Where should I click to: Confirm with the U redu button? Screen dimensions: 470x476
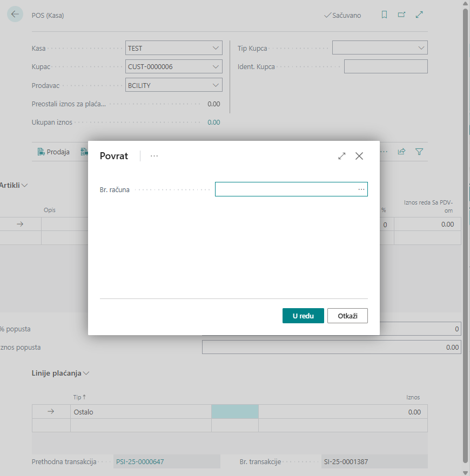pos(303,316)
